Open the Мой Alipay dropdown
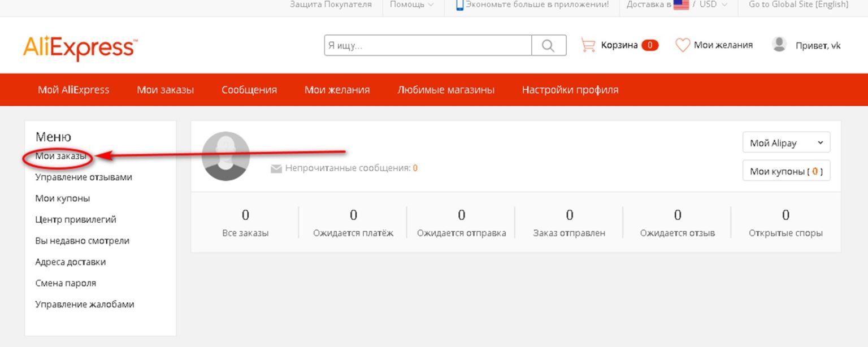The image size is (868, 347). coord(786,143)
